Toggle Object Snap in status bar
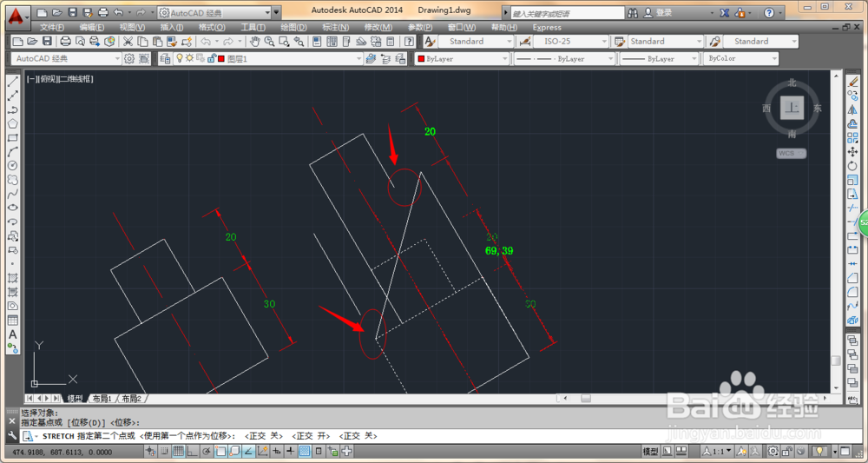 [220, 451]
